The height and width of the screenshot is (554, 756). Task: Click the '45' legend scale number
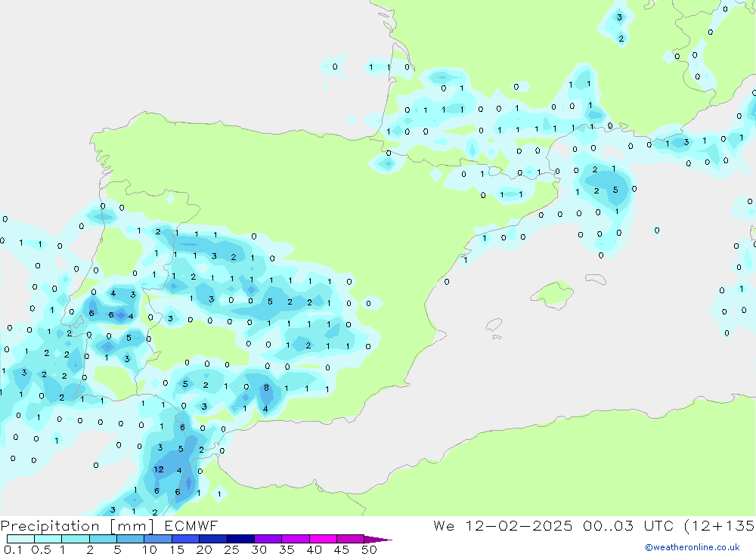pos(342,549)
